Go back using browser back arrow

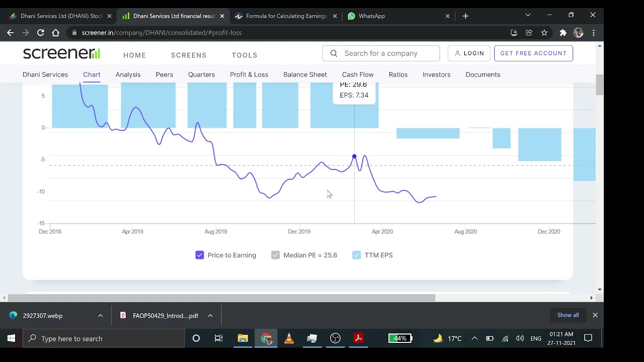[x=10, y=33]
